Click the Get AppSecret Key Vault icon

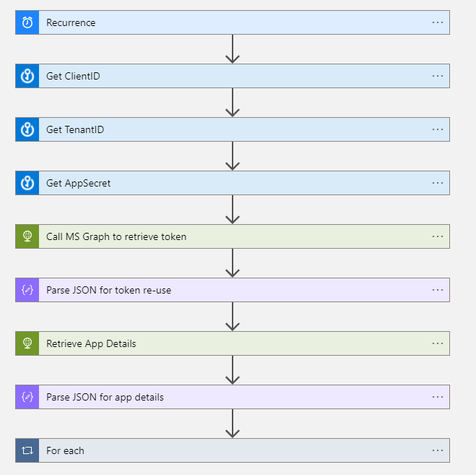27,183
